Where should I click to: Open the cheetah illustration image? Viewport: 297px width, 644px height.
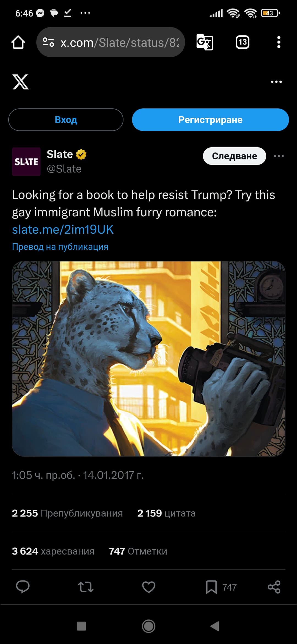(148, 359)
